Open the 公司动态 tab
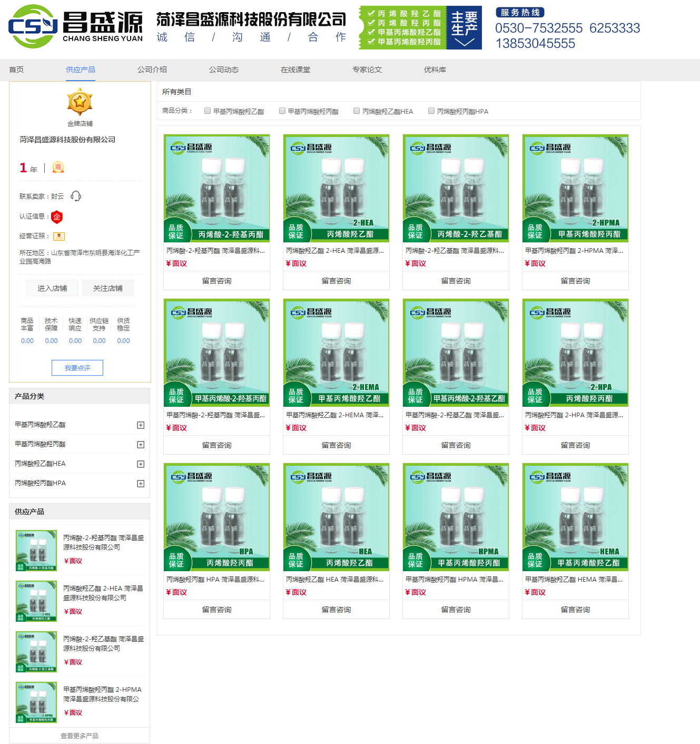The height and width of the screenshot is (744, 700). 224,70
